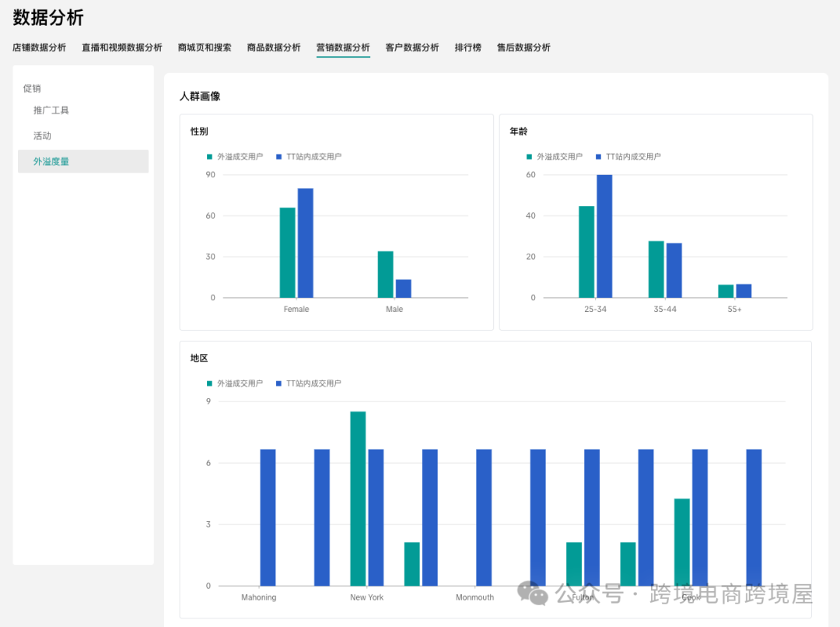The width and height of the screenshot is (840, 627).
Task: Switch to 直播和视频数据分析 tab
Action: 122,47
